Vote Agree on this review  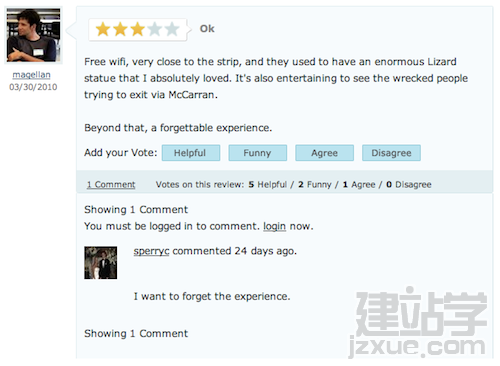(x=325, y=153)
